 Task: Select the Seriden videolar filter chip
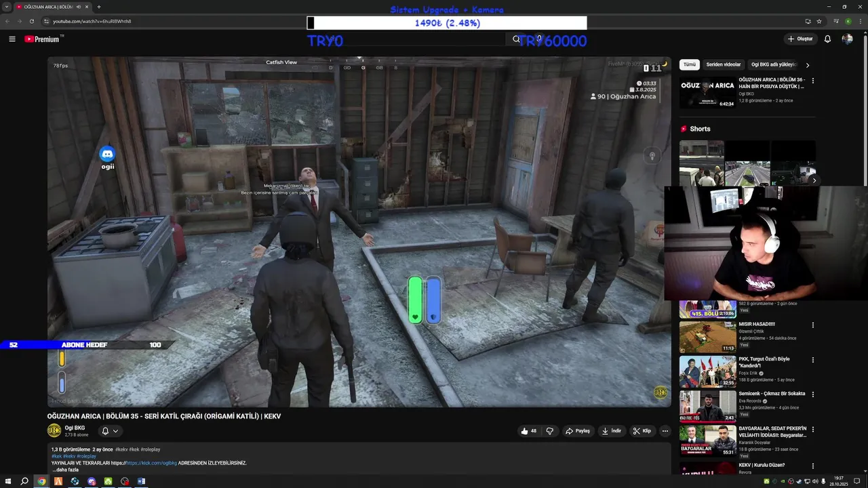[x=724, y=64]
